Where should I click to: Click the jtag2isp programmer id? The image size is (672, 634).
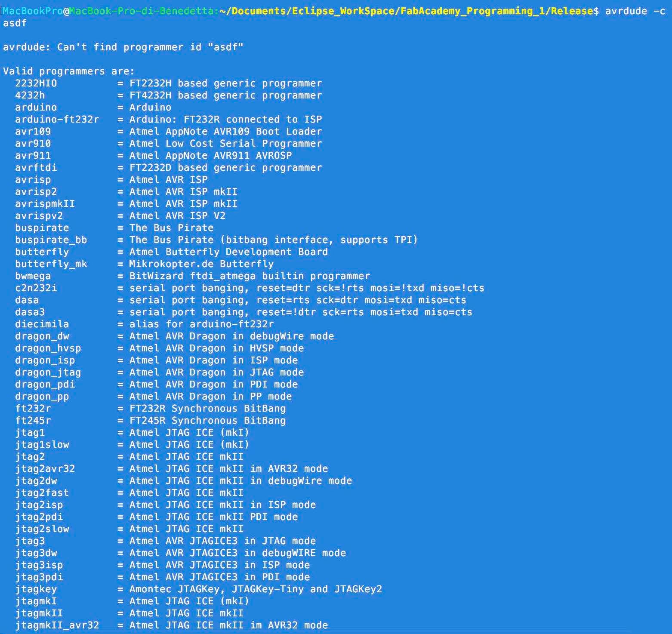[39, 505]
